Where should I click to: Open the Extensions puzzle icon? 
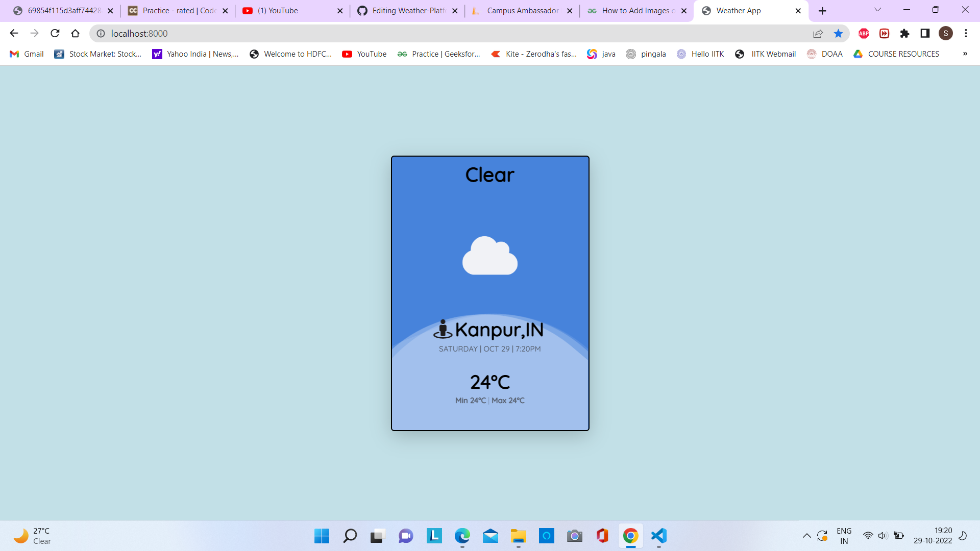coord(904,33)
